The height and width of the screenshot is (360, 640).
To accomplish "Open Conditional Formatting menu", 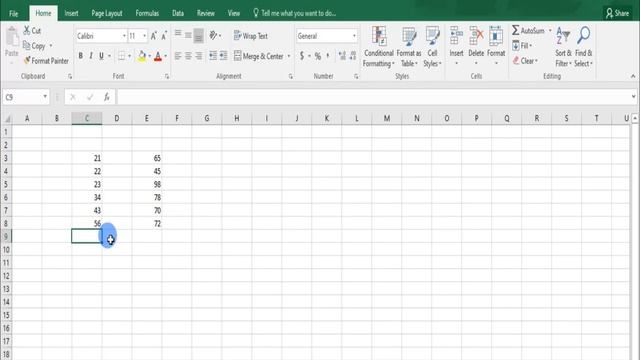I will [x=379, y=47].
